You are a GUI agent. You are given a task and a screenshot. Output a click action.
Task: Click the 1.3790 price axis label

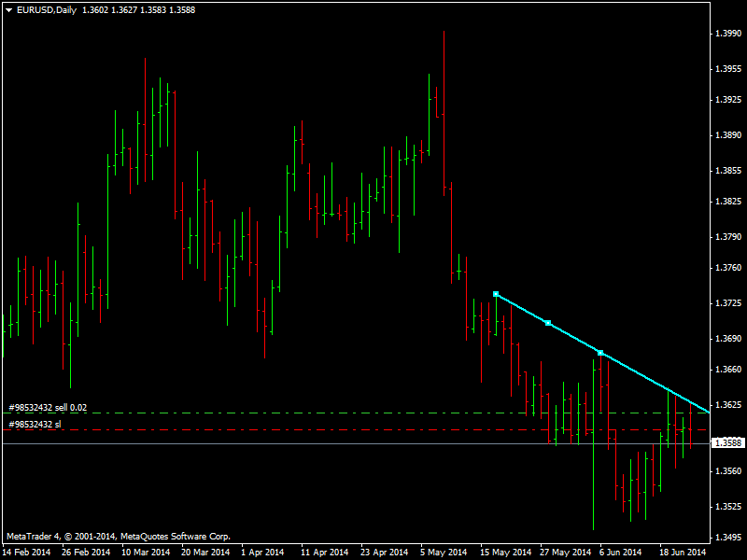pos(728,237)
